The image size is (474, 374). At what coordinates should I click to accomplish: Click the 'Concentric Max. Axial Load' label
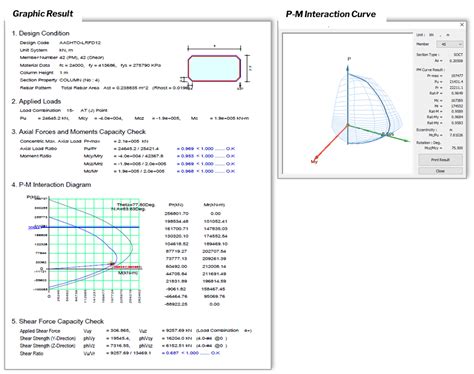[50, 141]
